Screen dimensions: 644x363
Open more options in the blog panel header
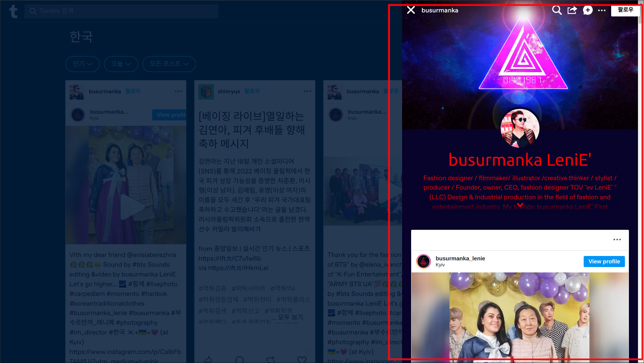(x=602, y=10)
